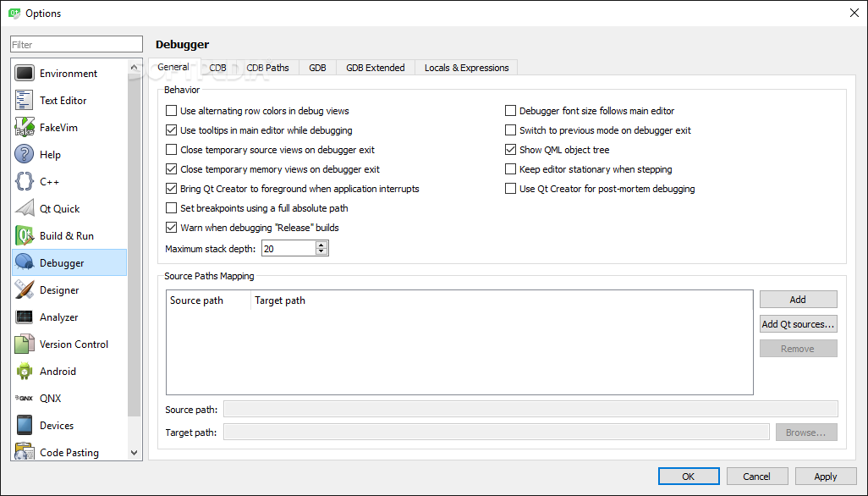Enable switch to previous mode on exit

coord(510,130)
